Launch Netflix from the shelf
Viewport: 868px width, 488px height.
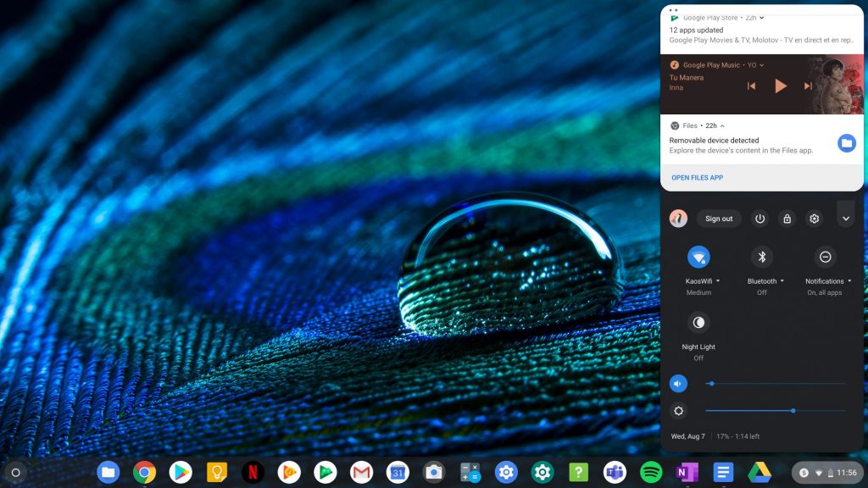pyautogui.click(x=253, y=473)
